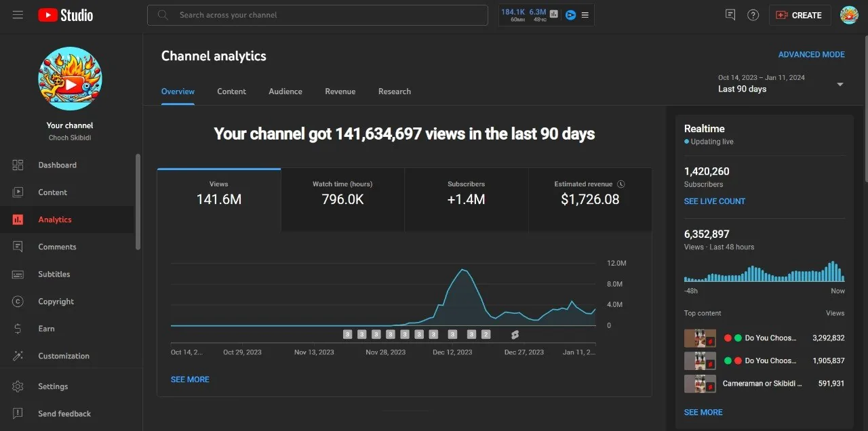Click the YouTube Studio logo

[x=65, y=15]
